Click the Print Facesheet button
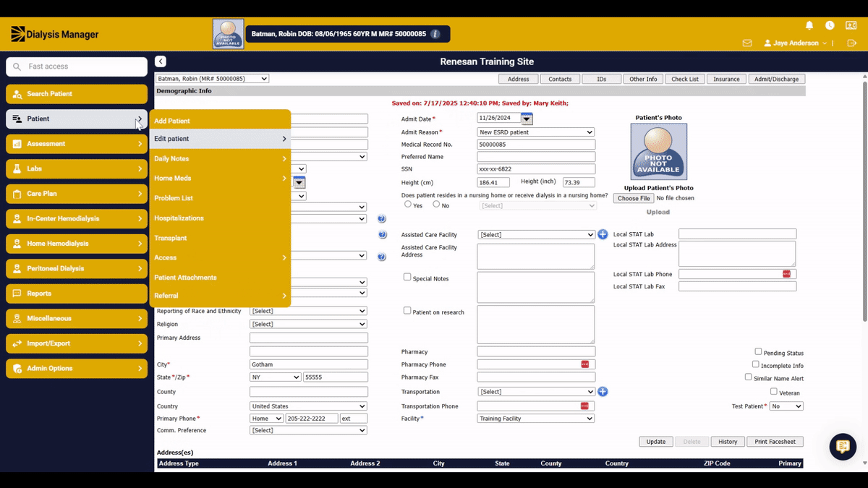 pyautogui.click(x=775, y=442)
